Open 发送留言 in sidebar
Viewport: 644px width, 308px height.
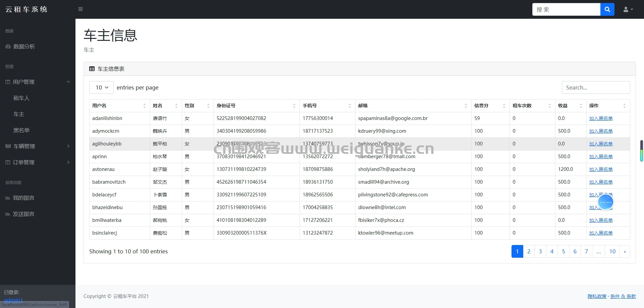click(23, 214)
